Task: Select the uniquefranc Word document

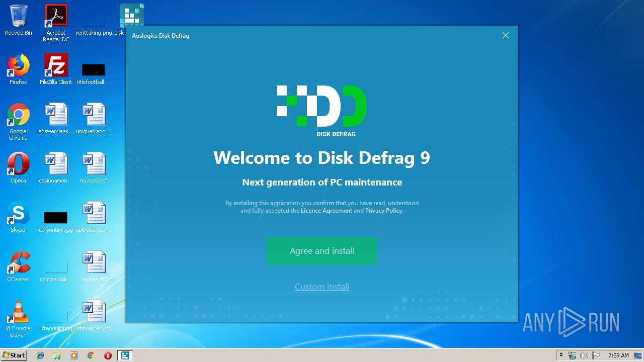Action: click(x=93, y=119)
